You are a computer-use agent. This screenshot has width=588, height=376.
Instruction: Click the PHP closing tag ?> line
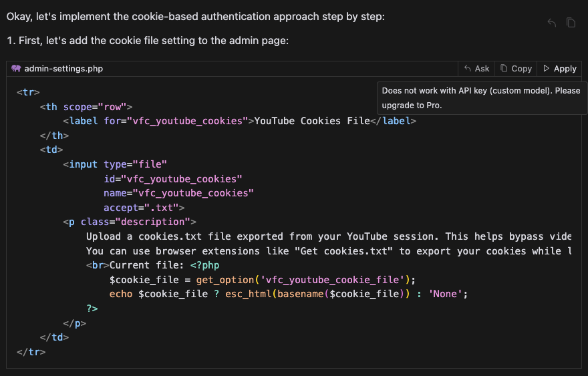click(92, 309)
